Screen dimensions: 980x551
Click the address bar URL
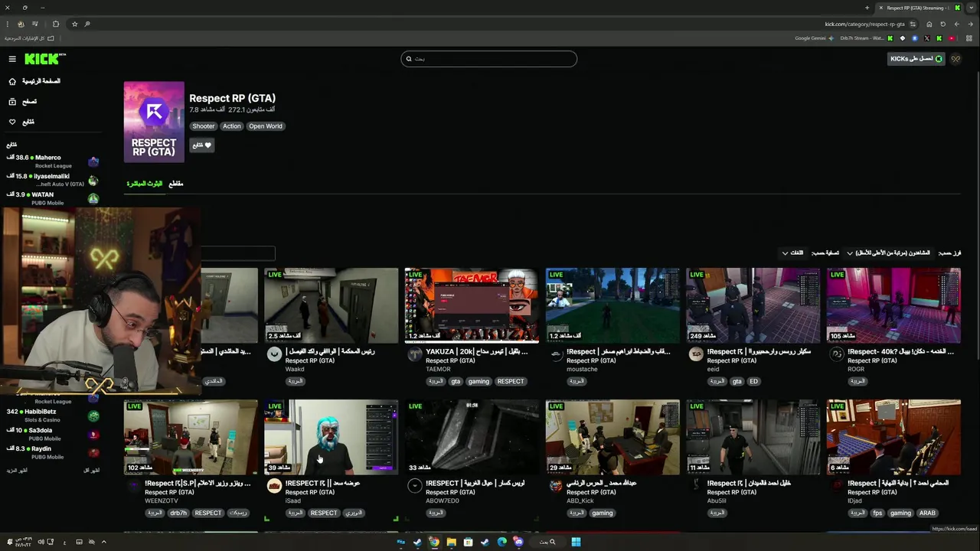864,24
